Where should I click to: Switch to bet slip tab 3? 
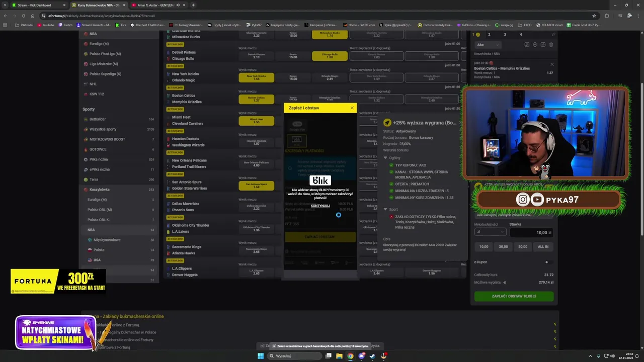505,35
